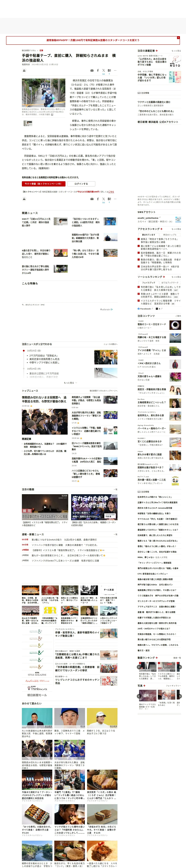Click bottom mail share icon below article
The height and width of the screenshot is (868, 186).
[92, 199]
